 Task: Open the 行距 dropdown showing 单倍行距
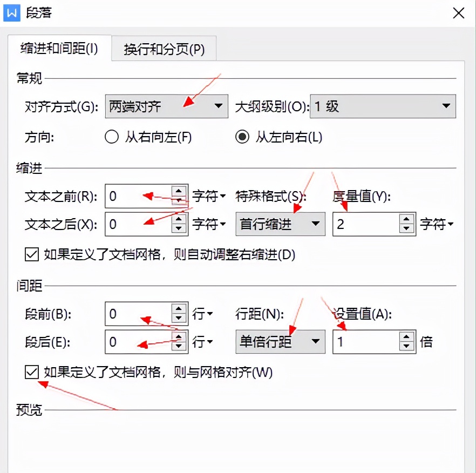tap(316, 341)
